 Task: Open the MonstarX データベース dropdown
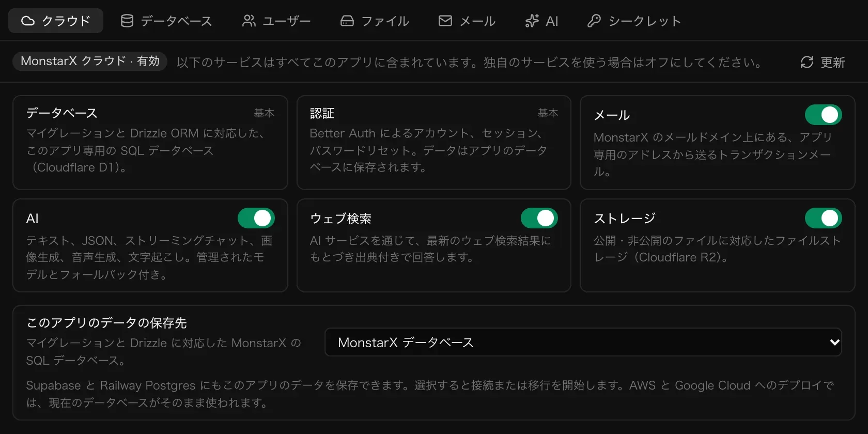[583, 342]
